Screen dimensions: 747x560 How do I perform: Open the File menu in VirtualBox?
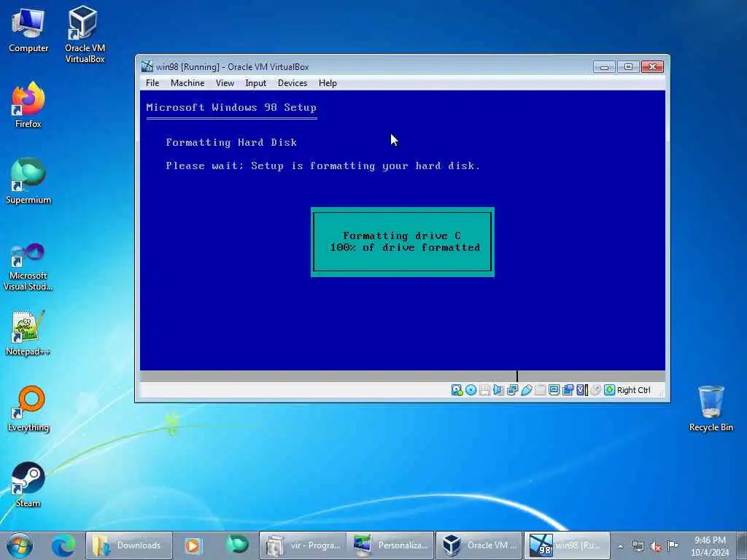(152, 83)
